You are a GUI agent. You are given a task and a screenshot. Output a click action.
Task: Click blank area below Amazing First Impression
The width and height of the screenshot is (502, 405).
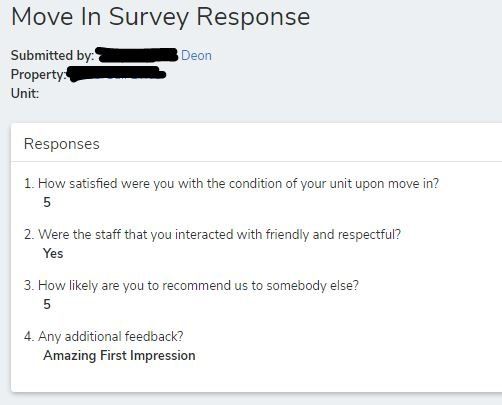256,378
